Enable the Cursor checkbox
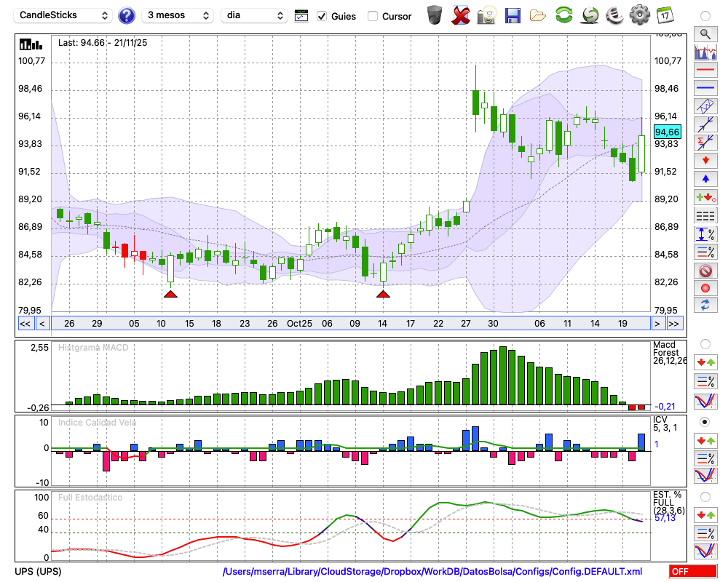 coord(373,16)
